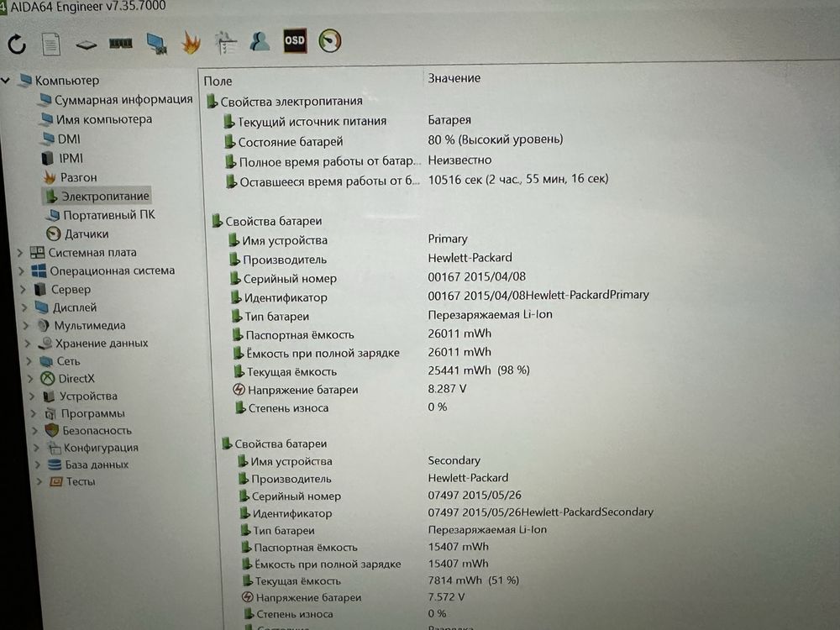The height and width of the screenshot is (630, 840).
Task: Select Суммарная информация in the tree
Action: [x=123, y=100]
